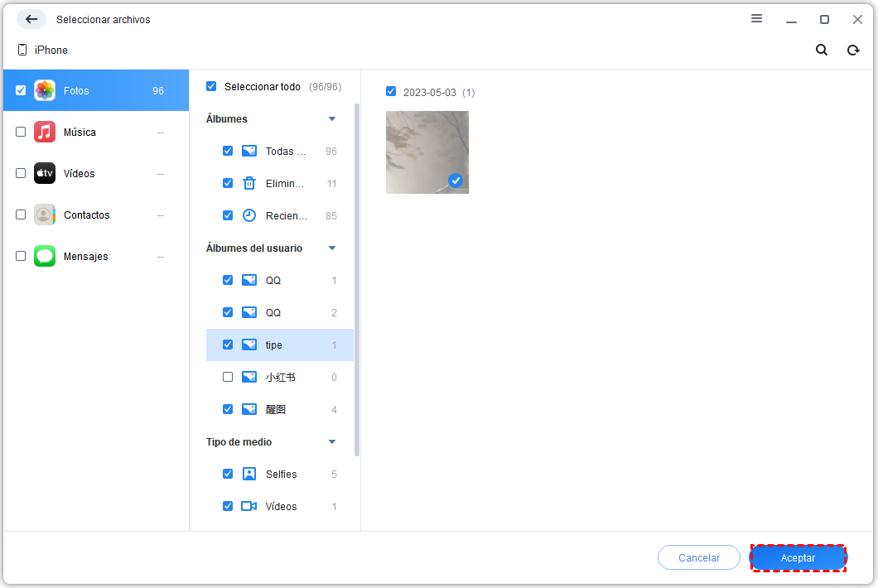Click the Mensajes app icon

point(45,257)
